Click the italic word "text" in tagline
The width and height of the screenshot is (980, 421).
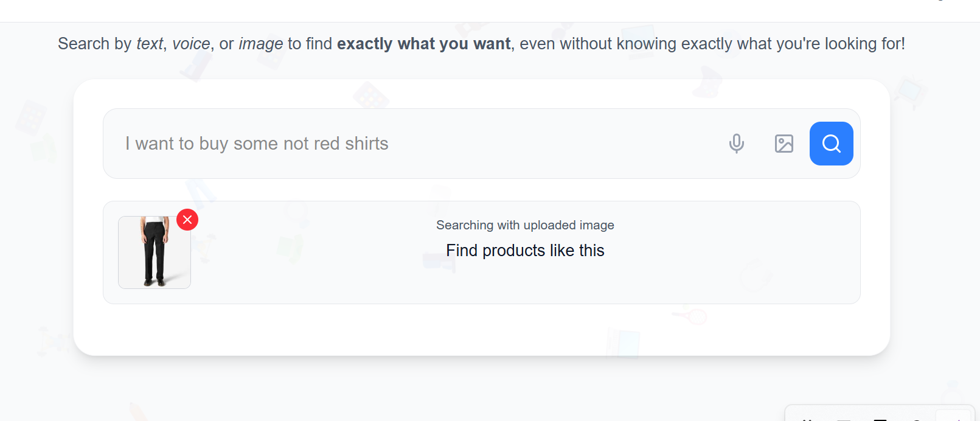(x=149, y=44)
